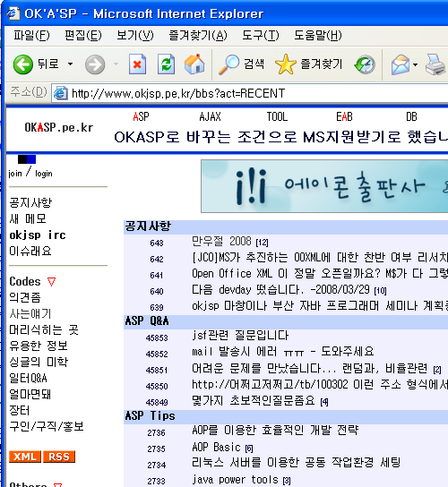448x487 pixels.
Task: Open post java power tools
Action: [235, 480]
